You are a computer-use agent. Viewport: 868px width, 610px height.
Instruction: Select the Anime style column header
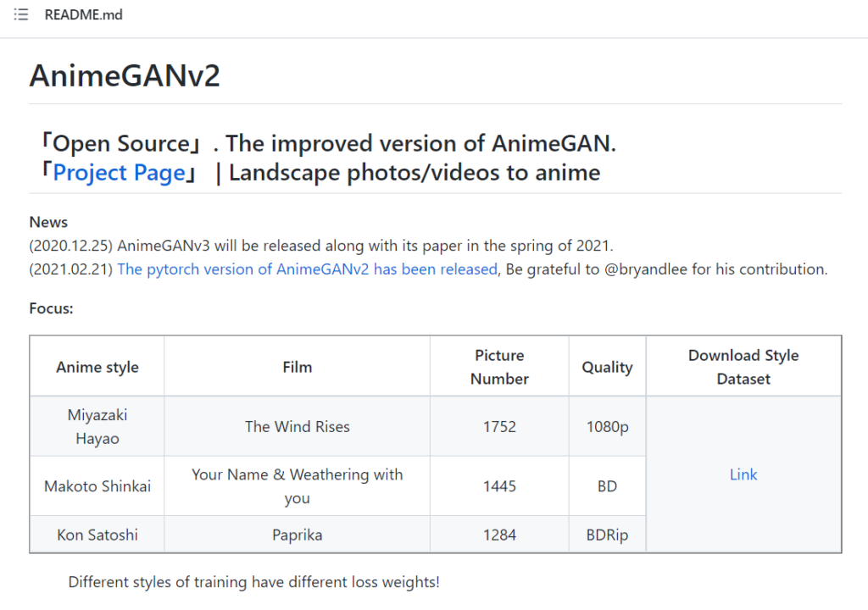96,365
